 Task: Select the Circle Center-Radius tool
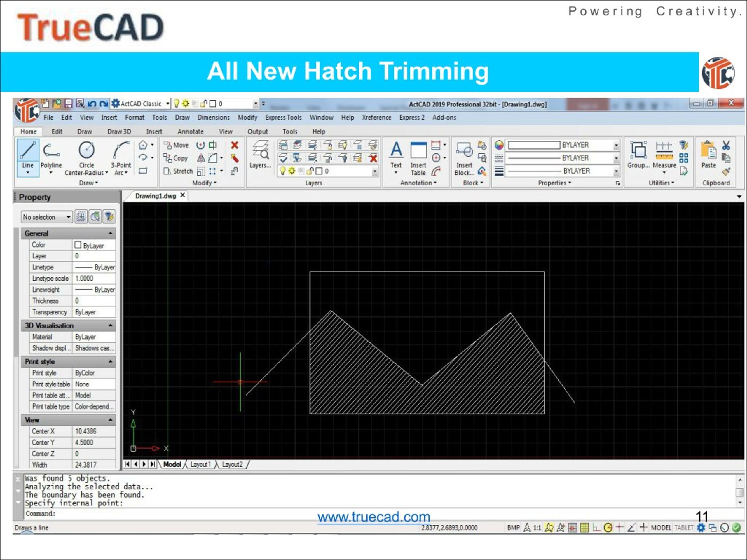(x=86, y=158)
